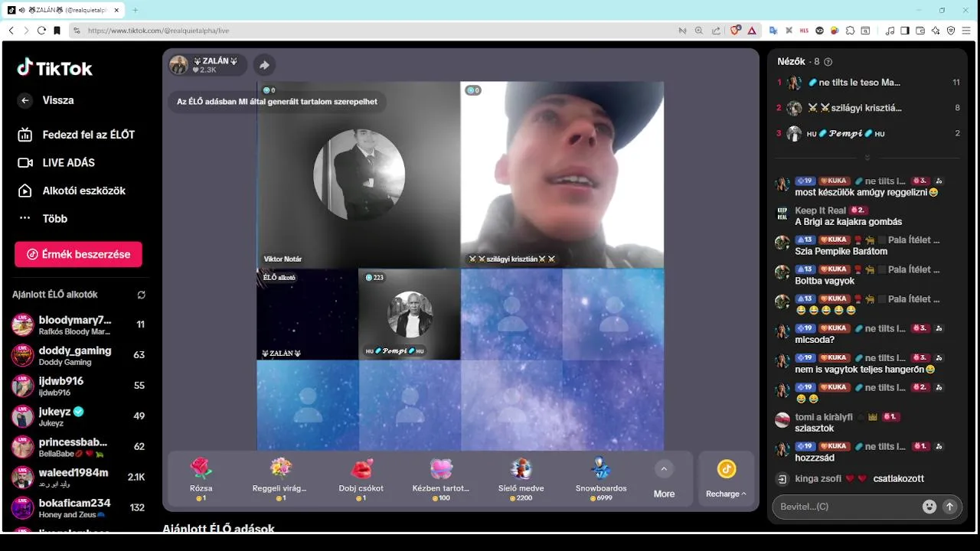Open zoom magnifier in address bar

[x=699, y=31]
